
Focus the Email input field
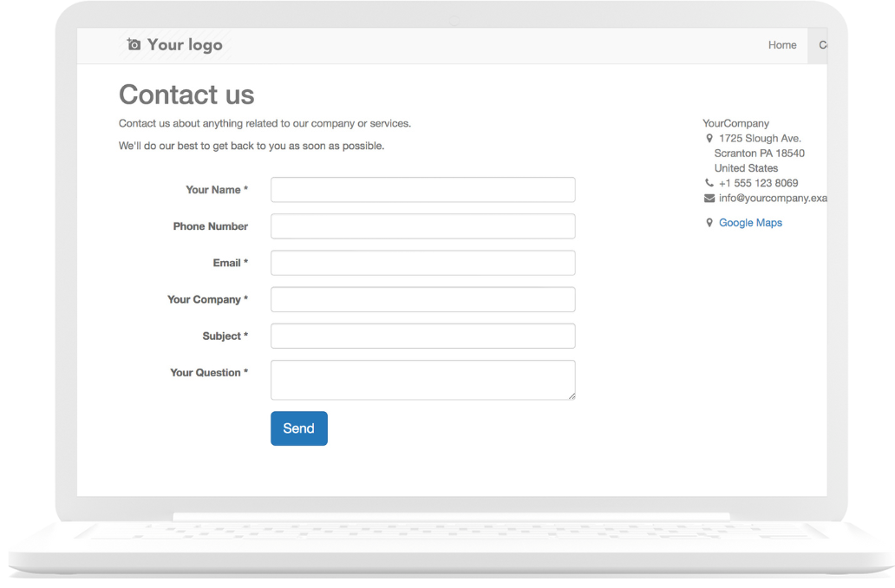pyautogui.click(x=422, y=262)
